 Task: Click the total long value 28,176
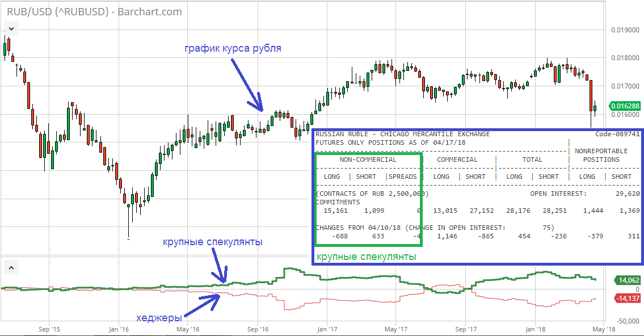pyautogui.click(x=519, y=211)
